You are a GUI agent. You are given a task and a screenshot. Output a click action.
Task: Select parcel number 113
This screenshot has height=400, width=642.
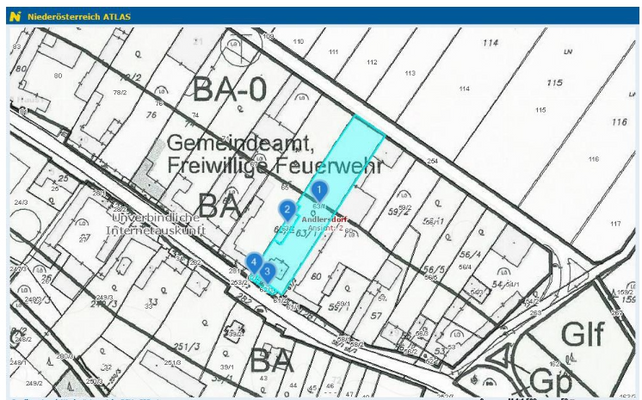[410, 74]
